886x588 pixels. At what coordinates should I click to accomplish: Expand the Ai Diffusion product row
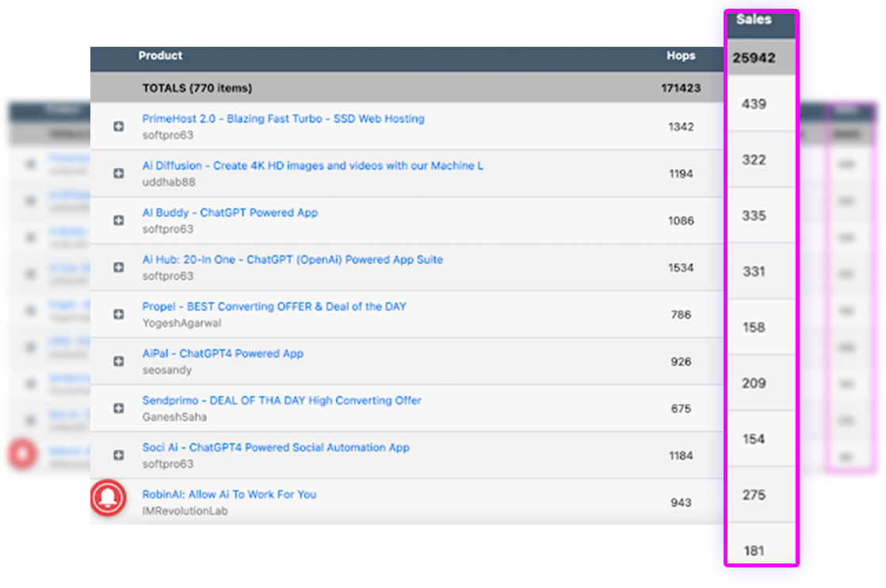(x=118, y=174)
